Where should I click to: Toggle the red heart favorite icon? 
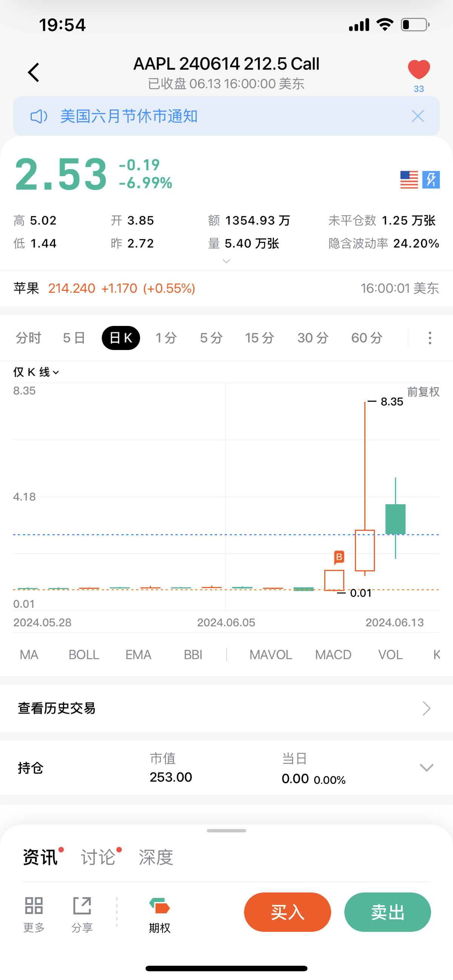pyautogui.click(x=418, y=70)
